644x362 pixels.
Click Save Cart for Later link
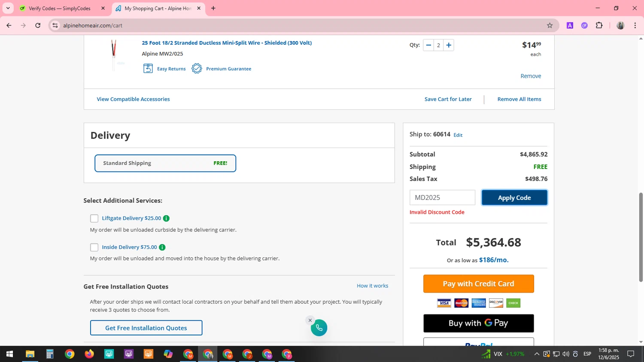coord(448,99)
